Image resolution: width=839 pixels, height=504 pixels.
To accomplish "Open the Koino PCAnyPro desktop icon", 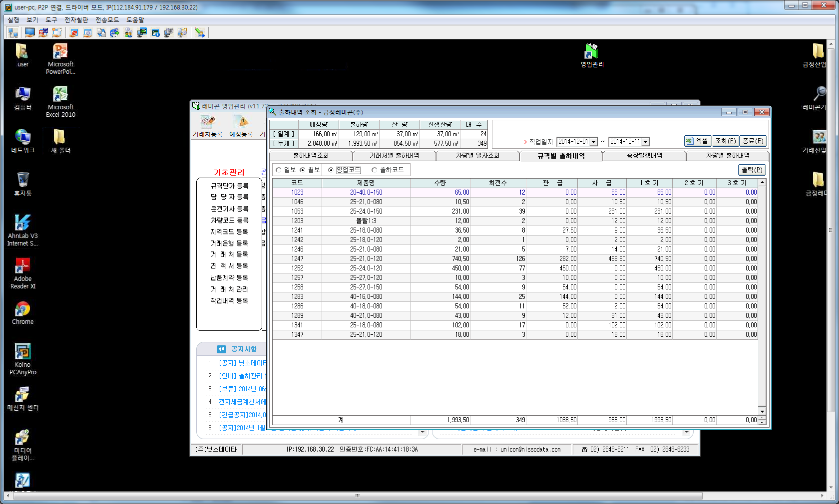I will tap(22, 359).
